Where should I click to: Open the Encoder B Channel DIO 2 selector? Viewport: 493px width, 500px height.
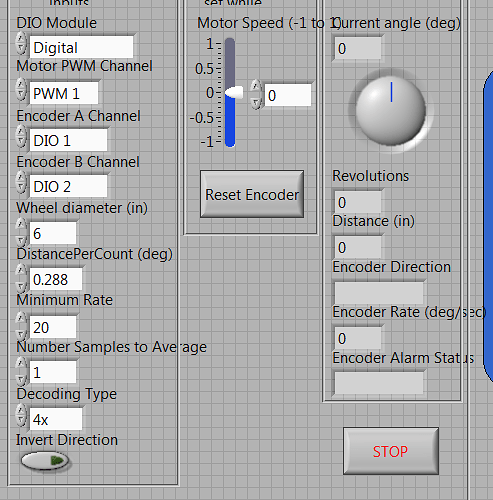pos(68,186)
